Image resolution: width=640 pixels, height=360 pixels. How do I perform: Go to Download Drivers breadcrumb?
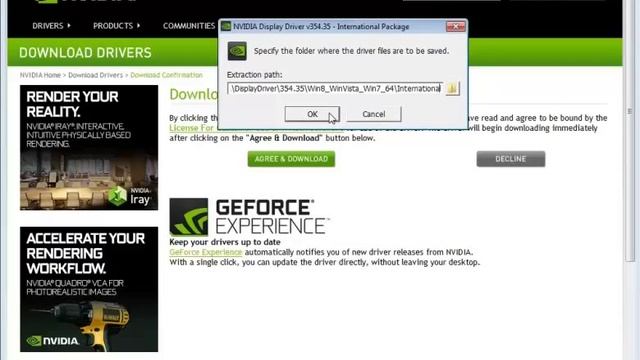coord(96,75)
